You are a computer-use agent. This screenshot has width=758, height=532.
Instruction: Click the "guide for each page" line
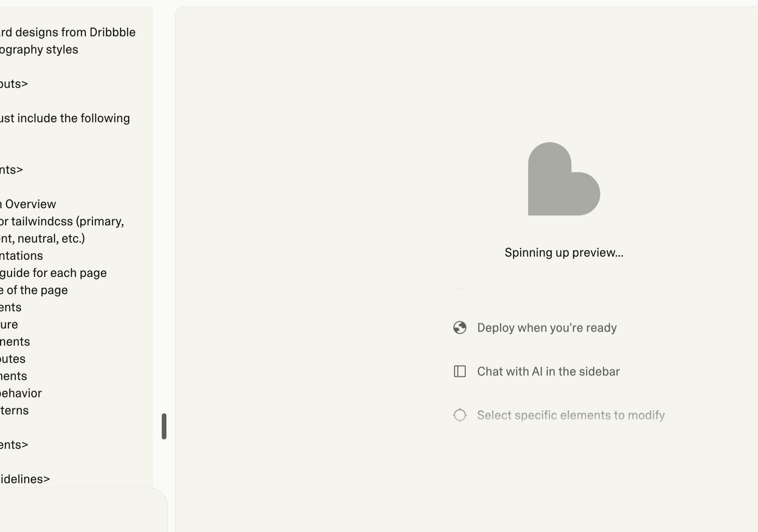click(54, 273)
